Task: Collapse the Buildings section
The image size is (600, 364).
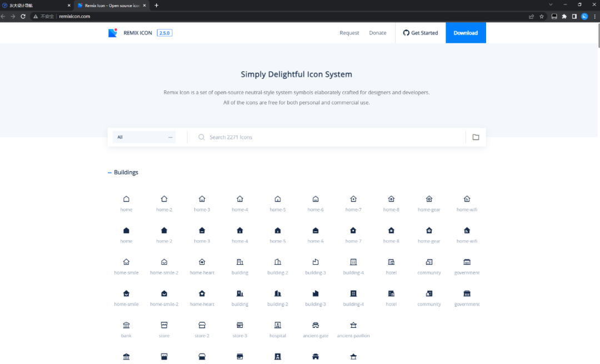Action: click(109, 173)
